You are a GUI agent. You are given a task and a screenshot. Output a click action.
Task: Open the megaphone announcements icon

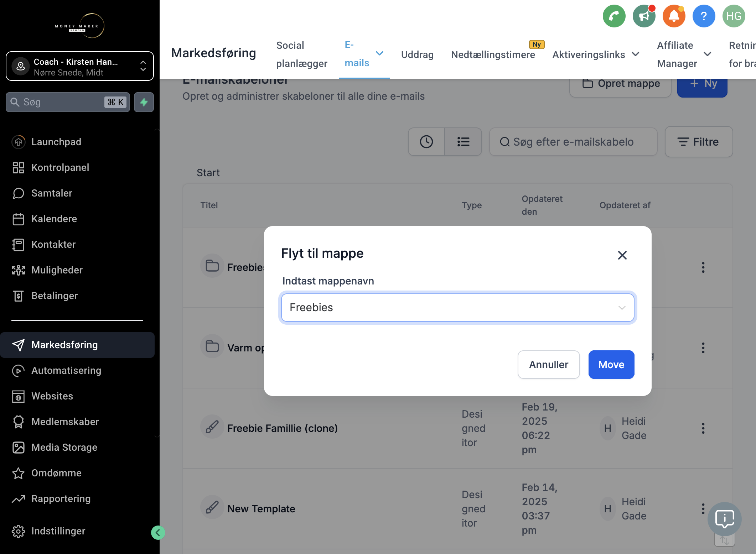644,16
